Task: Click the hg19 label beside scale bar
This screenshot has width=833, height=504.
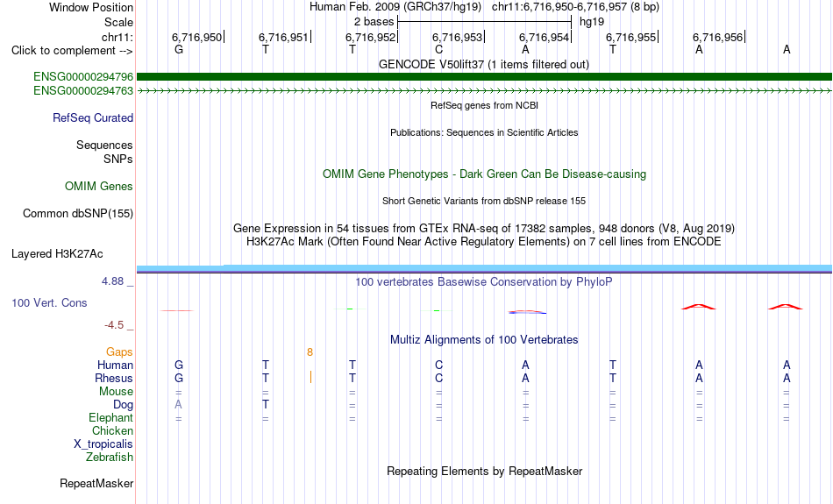Action: click(x=592, y=22)
